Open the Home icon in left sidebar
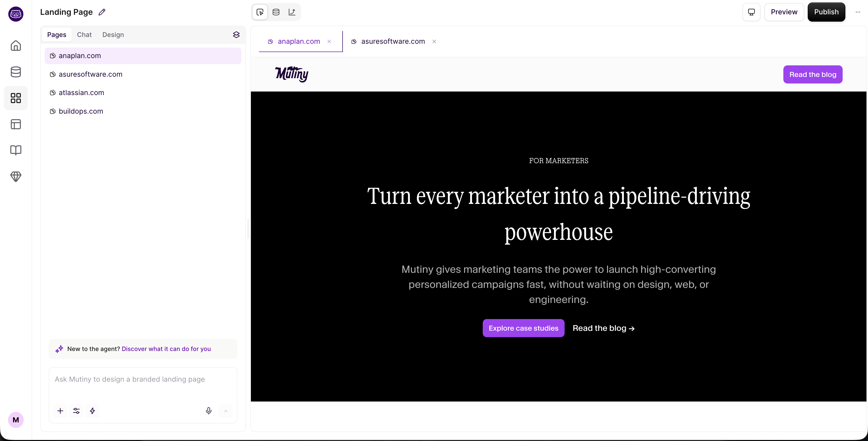868x441 pixels. tap(16, 46)
